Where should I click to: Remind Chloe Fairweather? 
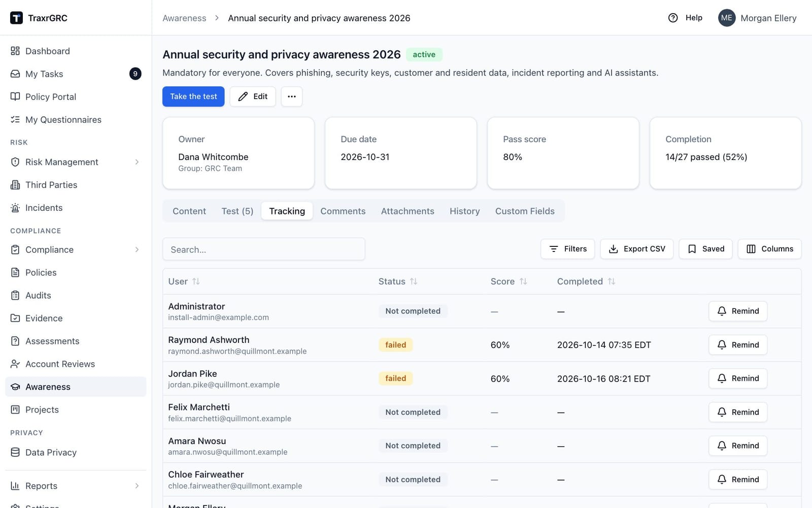click(738, 480)
